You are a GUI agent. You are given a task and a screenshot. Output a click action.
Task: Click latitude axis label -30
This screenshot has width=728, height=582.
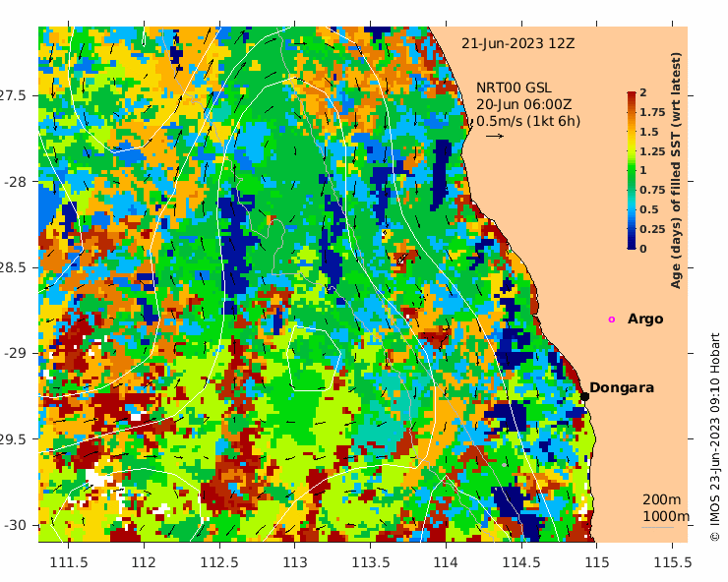15,525
